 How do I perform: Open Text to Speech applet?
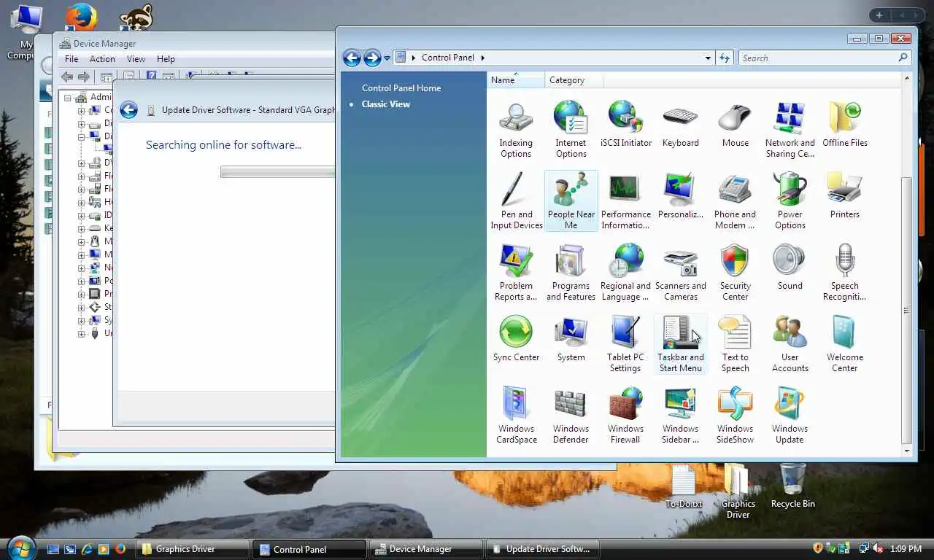pos(735,344)
